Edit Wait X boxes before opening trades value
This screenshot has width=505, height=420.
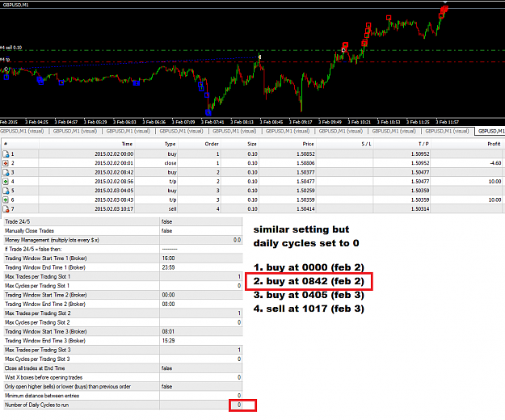[200, 377]
